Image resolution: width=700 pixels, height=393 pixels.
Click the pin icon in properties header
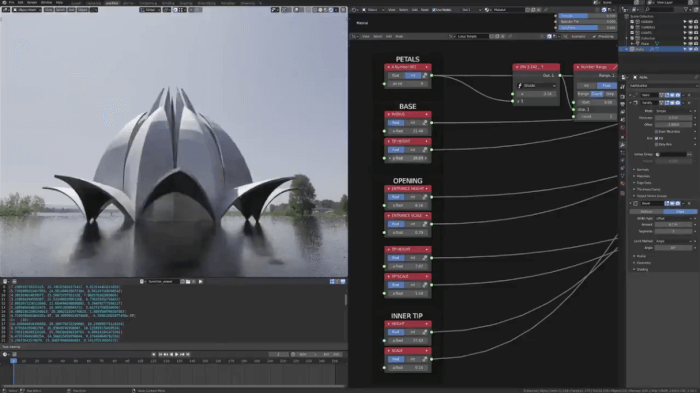(696, 77)
